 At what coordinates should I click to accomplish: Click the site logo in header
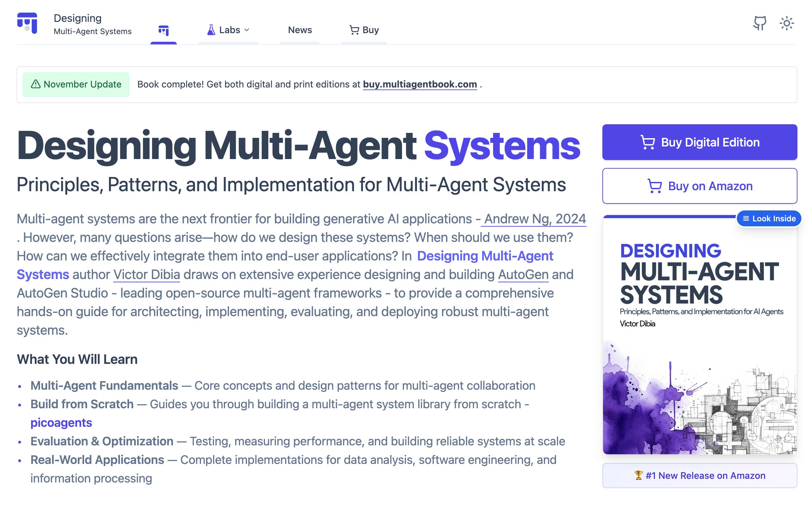[x=27, y=23]
